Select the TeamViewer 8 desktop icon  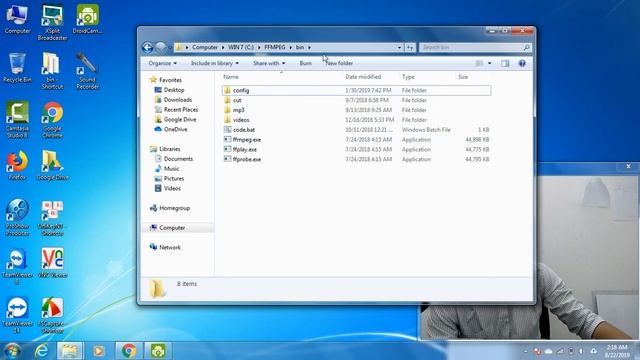[x=17, y=267]
